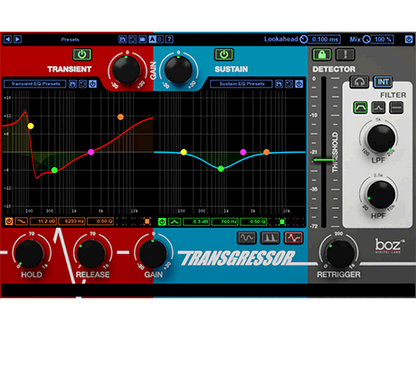Toggle the green Sustain band enable button
Viewport: 416px width, 376px height.
point(162,221)
